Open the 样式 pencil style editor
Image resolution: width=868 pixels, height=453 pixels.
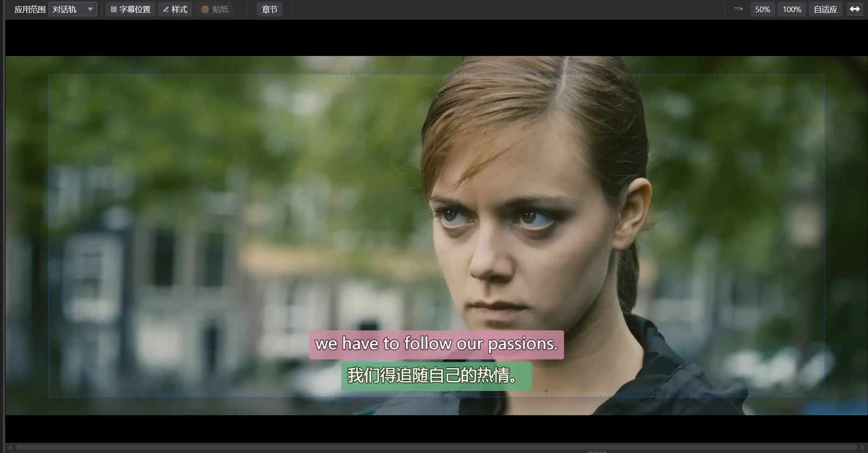(x=175, y=9)
